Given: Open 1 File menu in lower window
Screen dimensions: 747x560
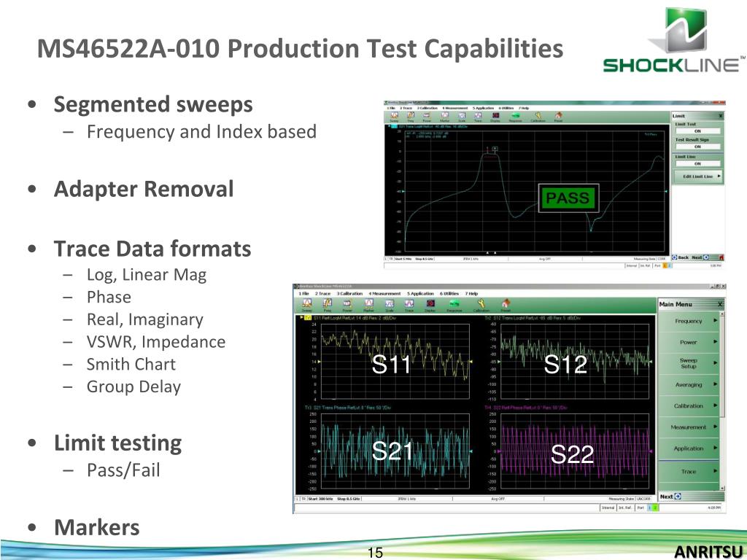Looking at the screenshot, I should 303,293.
